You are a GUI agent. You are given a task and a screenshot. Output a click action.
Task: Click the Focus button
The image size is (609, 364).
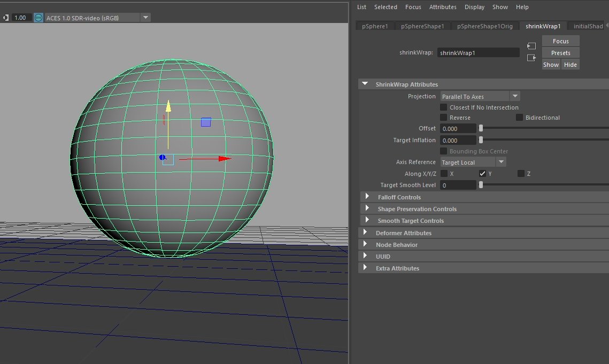560,41
